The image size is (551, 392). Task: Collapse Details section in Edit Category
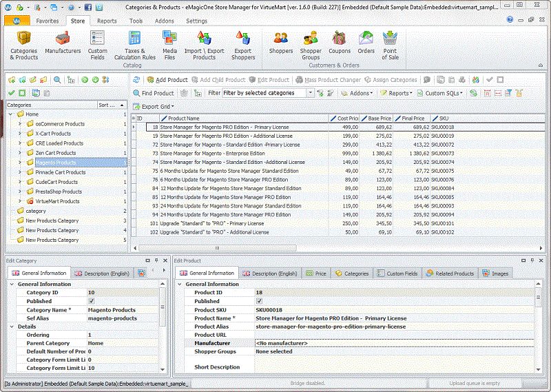(12, 327)
